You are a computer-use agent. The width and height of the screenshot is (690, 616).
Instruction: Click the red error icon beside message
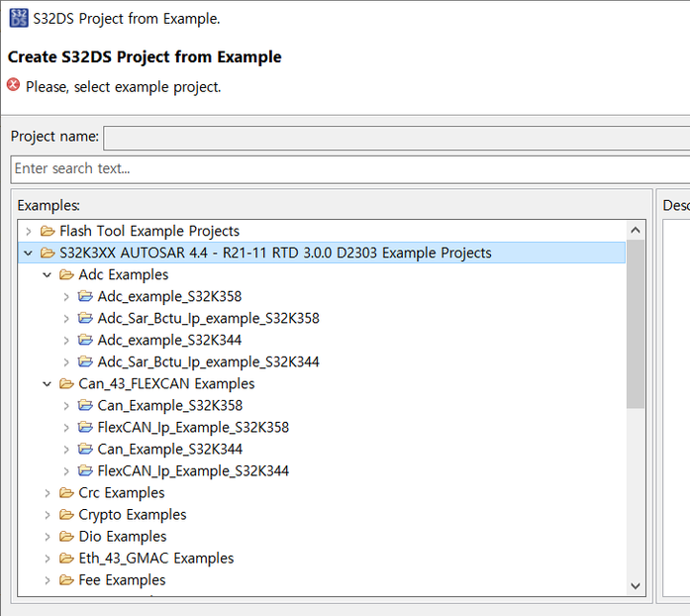tap(13, 85)
